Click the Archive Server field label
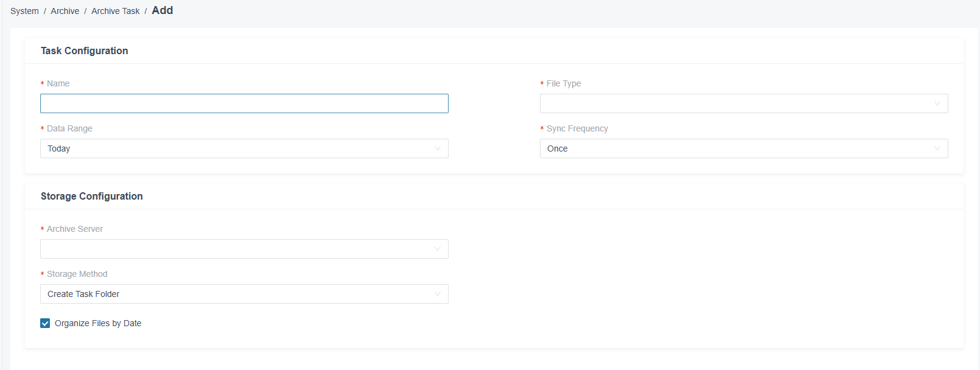The height and width of the screenshot is (370, 980). pyautogui.click(x=75, y=229)
